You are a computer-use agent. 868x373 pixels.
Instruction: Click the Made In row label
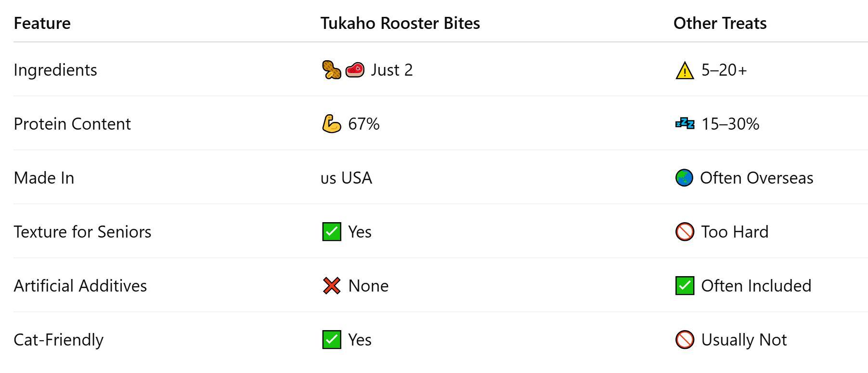pyautogui.click(x=44, y=178)
